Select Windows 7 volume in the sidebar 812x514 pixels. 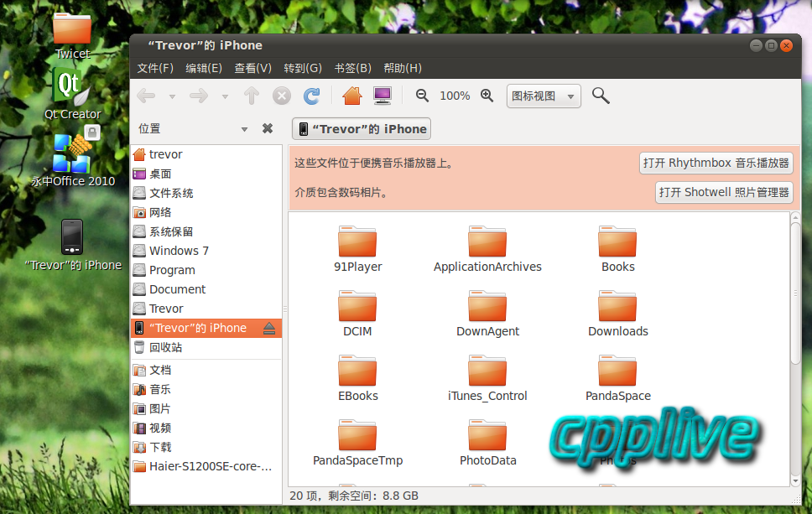(x=206, y=251)
